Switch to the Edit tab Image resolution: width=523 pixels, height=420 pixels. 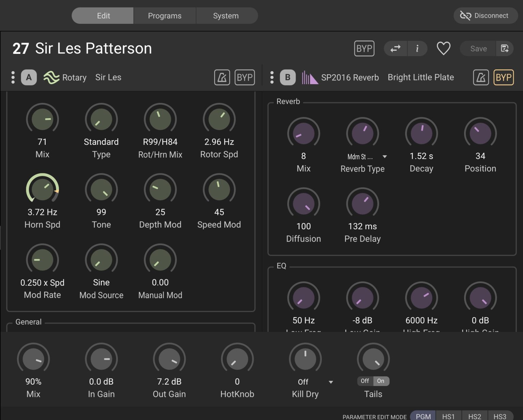tap(103, 16)
